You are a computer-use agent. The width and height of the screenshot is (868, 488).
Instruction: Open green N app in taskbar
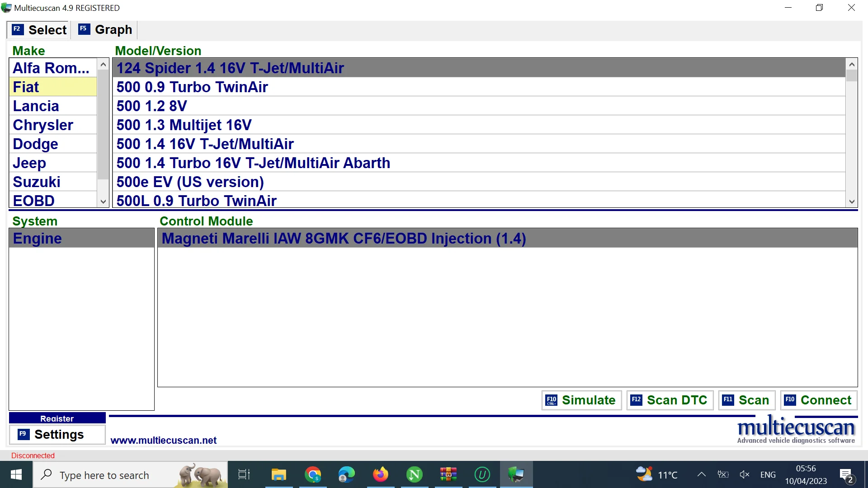pos(415,474)
